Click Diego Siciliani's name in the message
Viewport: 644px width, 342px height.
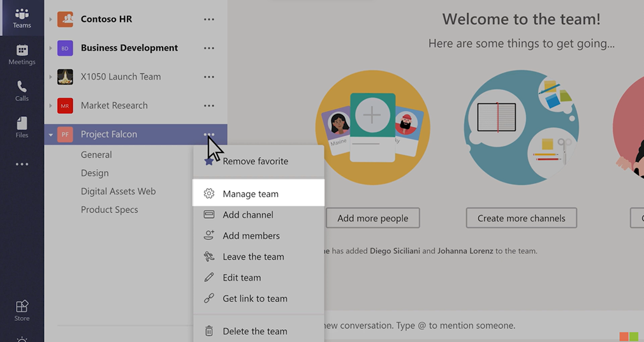(x=395, y=251)
